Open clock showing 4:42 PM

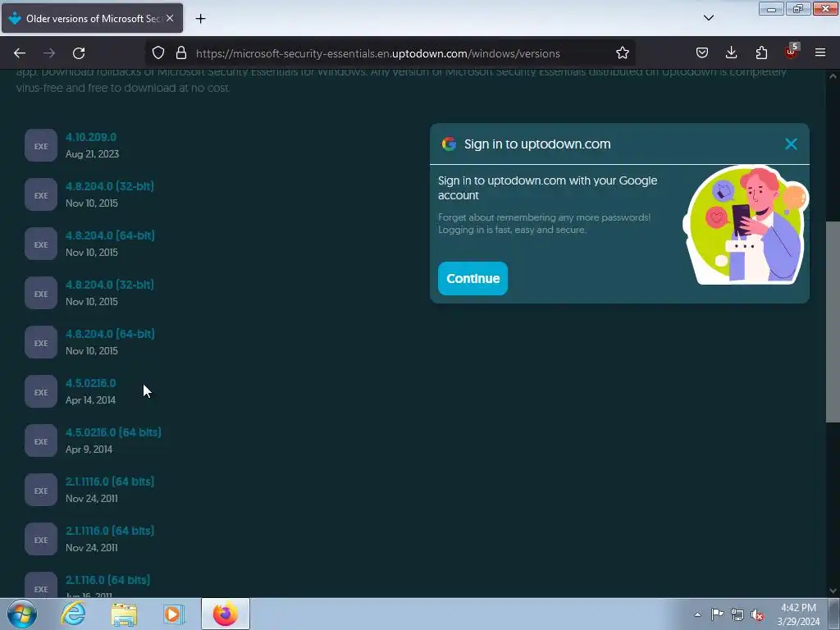(798, 614)
